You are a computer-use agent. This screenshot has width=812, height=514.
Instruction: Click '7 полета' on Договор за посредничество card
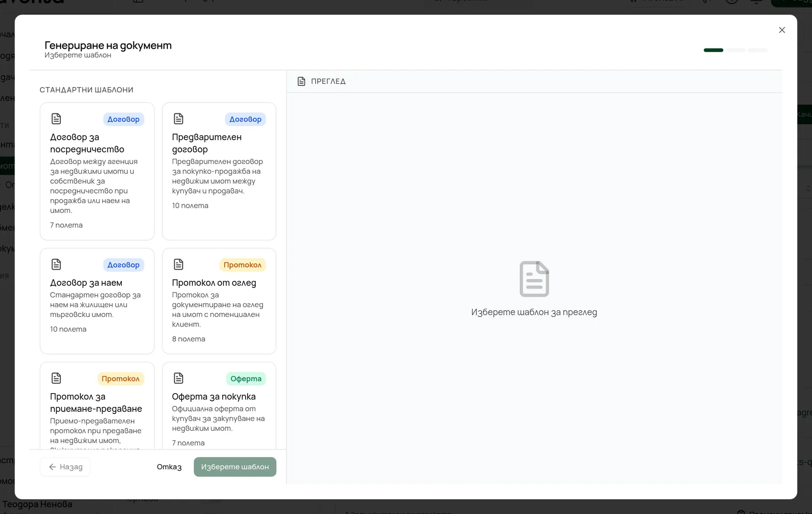(66, 225)
